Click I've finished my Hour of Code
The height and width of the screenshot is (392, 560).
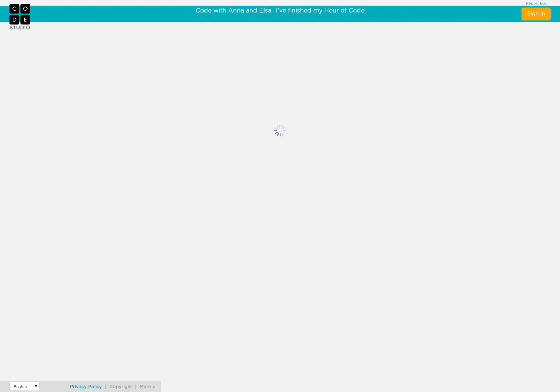(320, 11)
